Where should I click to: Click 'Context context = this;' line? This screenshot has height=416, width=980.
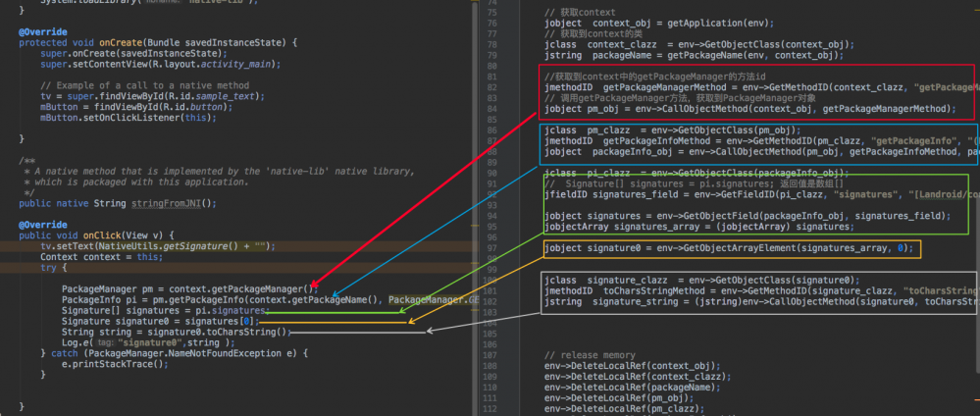[102, 256]
